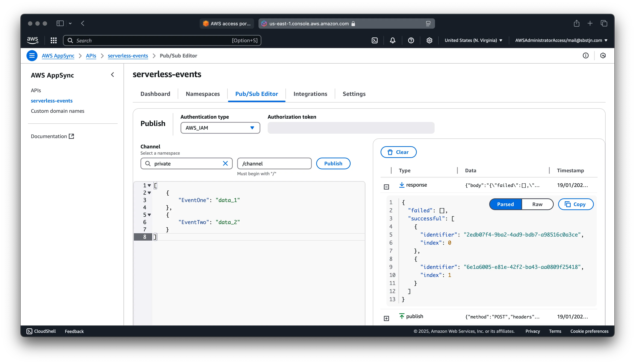Click the Publish button

tap(333, 163)
